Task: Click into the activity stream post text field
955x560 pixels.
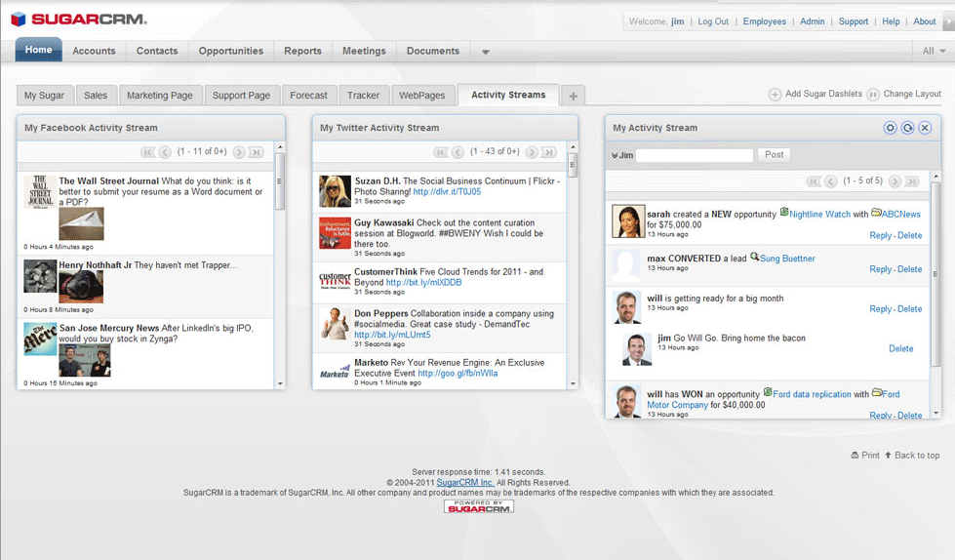Action: 695,155
